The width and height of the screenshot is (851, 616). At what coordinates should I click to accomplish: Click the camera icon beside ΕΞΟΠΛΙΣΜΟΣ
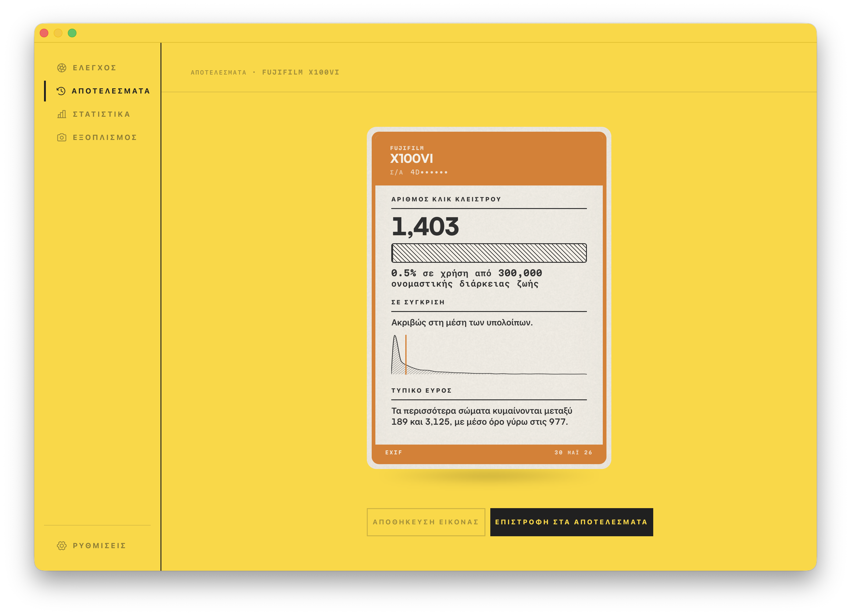[x=61, y=137]
